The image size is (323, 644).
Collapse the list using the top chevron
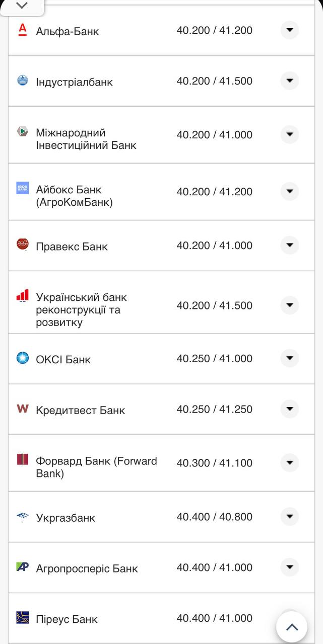[x=21, y=6]
